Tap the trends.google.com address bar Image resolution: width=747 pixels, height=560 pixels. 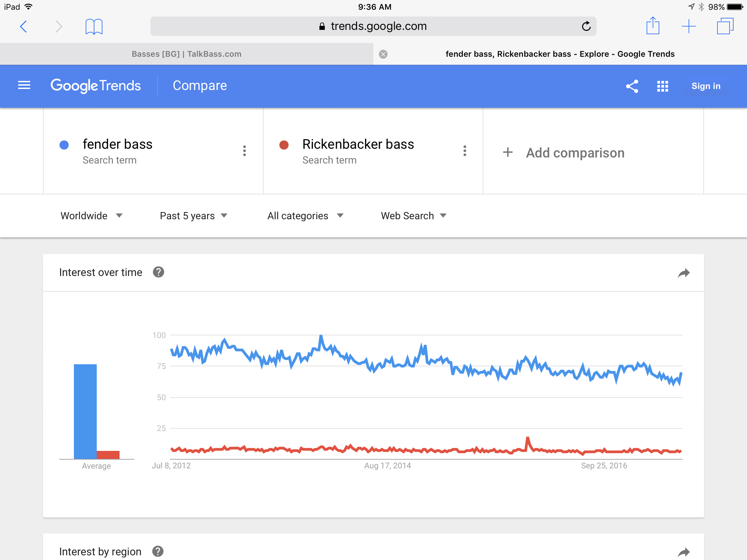point(373,26)
